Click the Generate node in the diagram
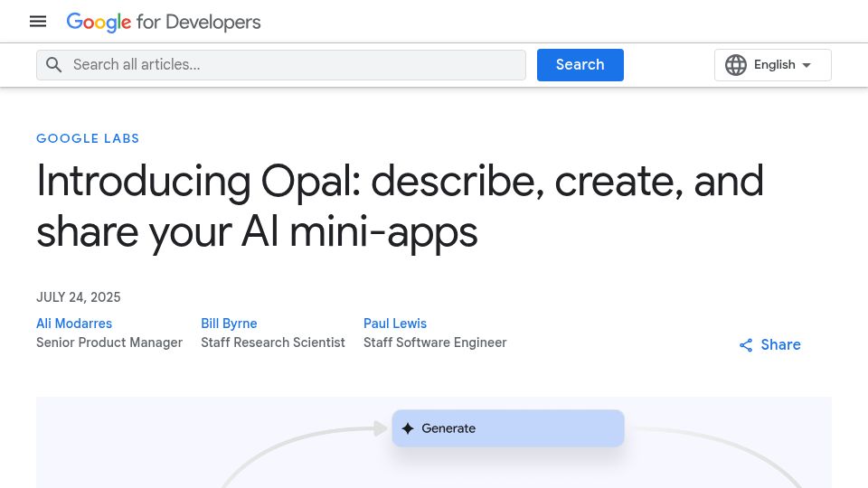 coord(508,428)
